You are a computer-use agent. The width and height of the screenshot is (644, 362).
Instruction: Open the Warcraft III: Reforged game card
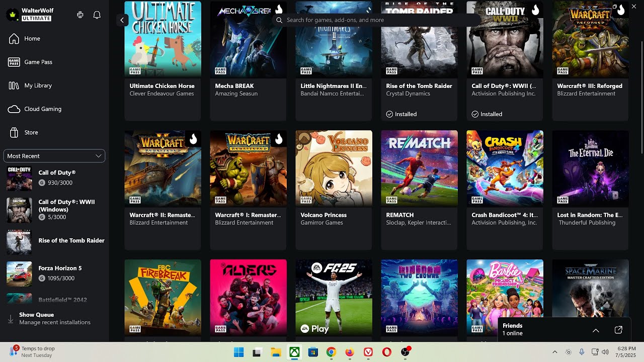point(590,61)
